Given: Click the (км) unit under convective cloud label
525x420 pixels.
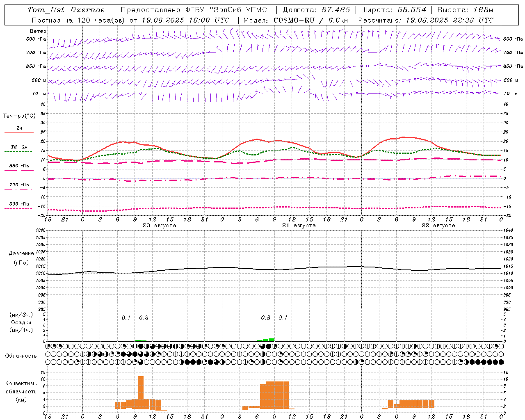Looking at the screenshot, I should point(21,400).
